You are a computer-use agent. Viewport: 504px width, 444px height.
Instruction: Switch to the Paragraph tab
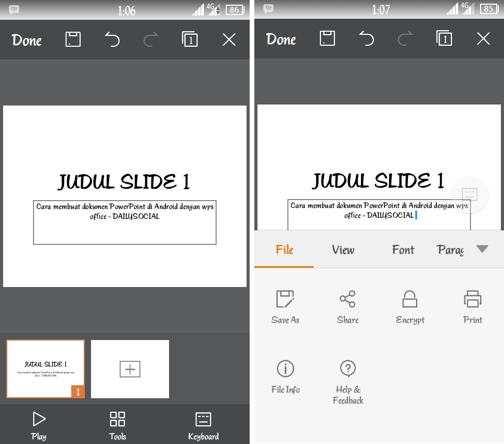click(x=450, y=250)
